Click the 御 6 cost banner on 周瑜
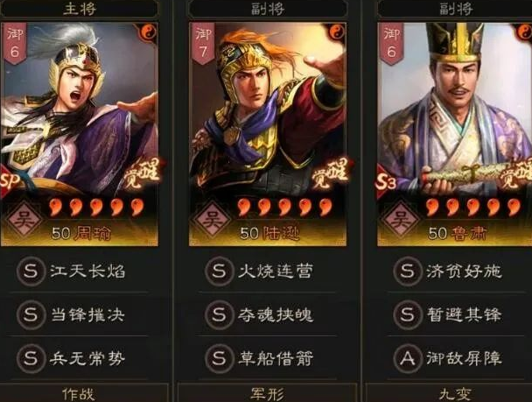 [15, 44]
